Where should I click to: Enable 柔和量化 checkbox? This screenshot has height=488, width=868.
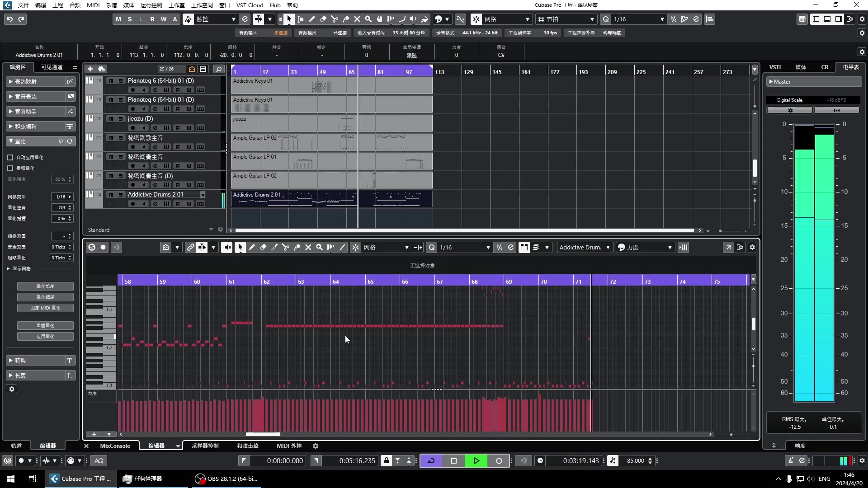click(x=10, y=168)
